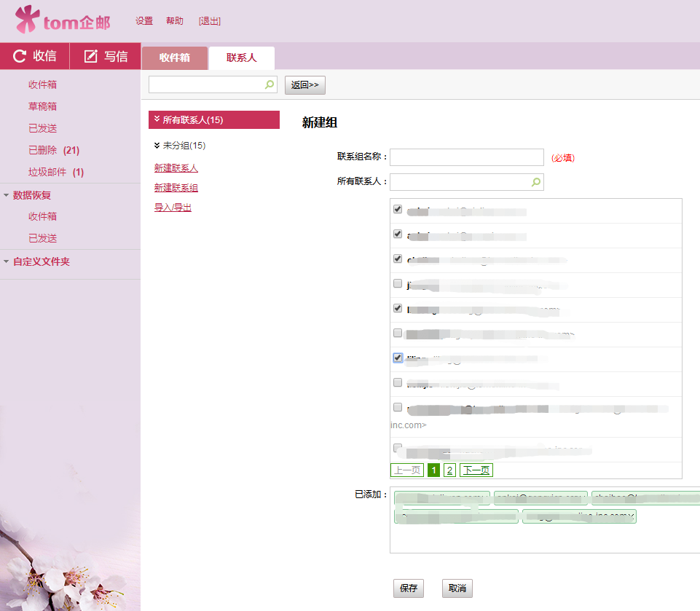Screen dimensions: 700x611
Task: Click the 写信 compose button
Action: (106, 56)
